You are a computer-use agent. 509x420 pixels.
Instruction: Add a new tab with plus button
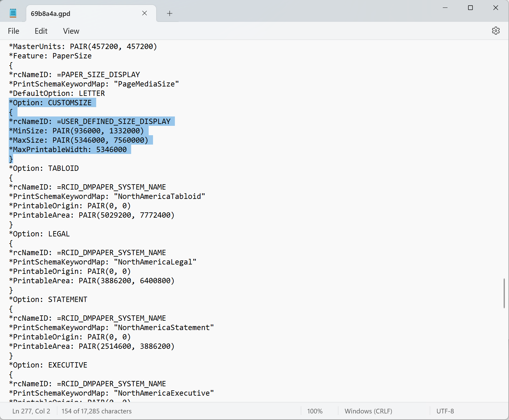pyautogui.click(x=170, y=13)
